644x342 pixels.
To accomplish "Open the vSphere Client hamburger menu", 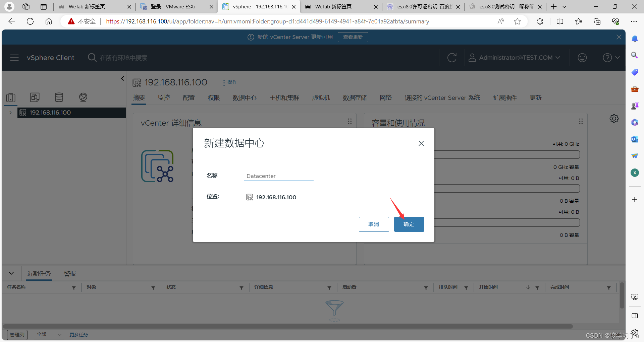I will tap(14, 58).
